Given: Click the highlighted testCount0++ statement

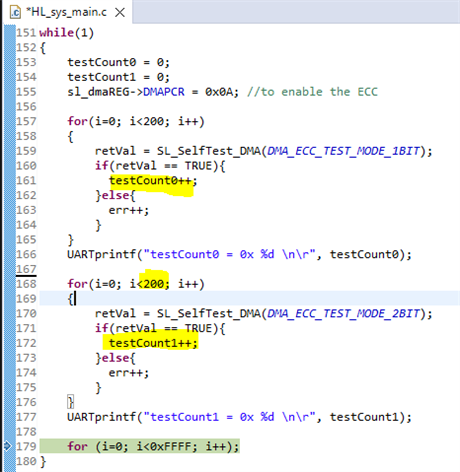Looking at the screenshot, I should [153, 181].
